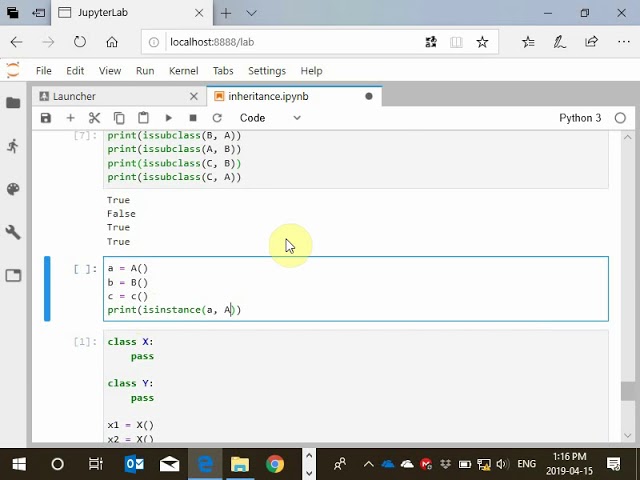640x480 pixels.
Task: Add notes with the pen icon
Action: 559,42
